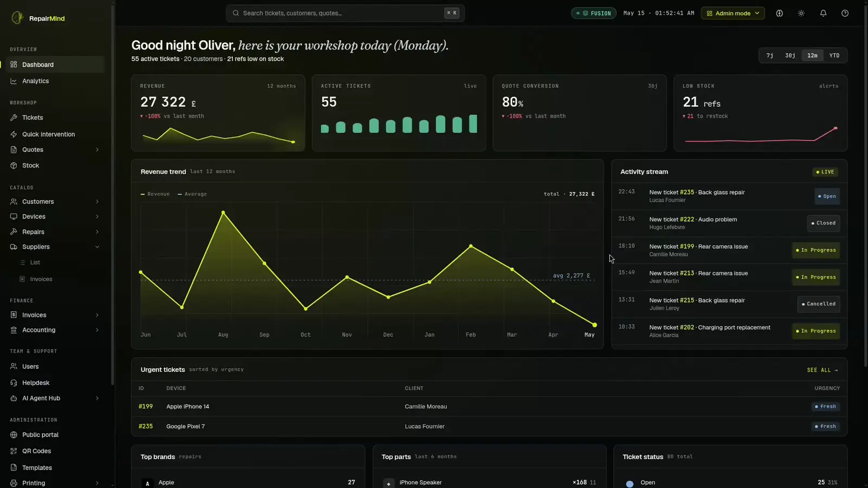This screenshot has height=488, width=868.
Task: Toggle the FUSION status pill
Action: 593,13
